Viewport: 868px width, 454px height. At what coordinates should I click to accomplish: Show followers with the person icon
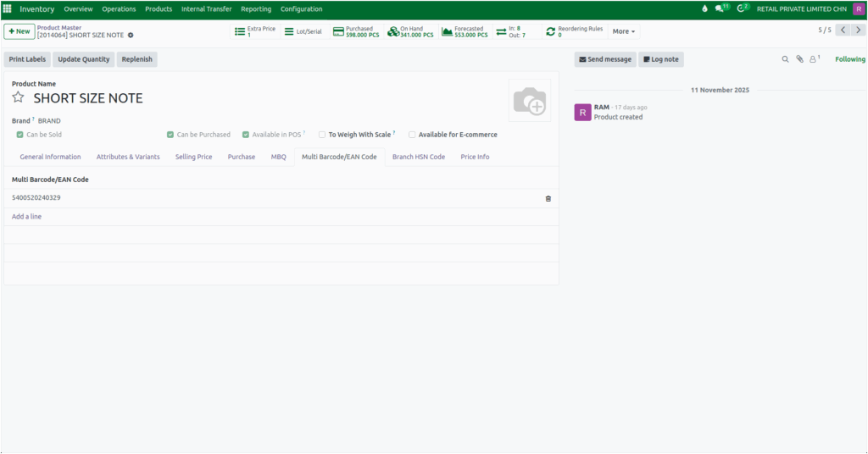tap(815, 59)
